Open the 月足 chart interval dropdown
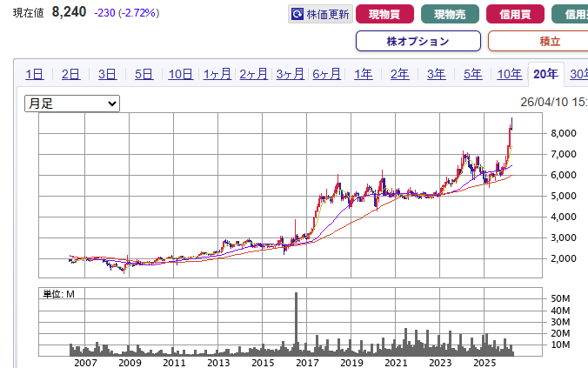 click(72, 104)
